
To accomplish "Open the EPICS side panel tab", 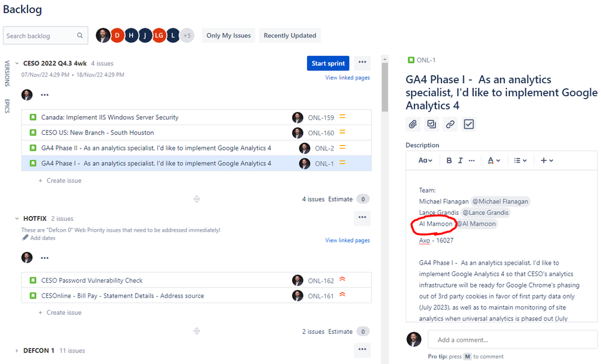I will [7, 106].
